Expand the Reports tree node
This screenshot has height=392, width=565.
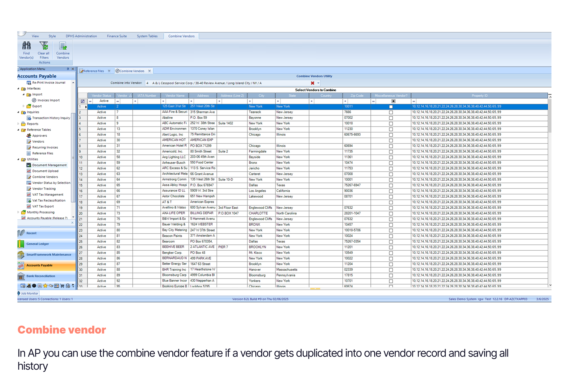pos(18,124)
